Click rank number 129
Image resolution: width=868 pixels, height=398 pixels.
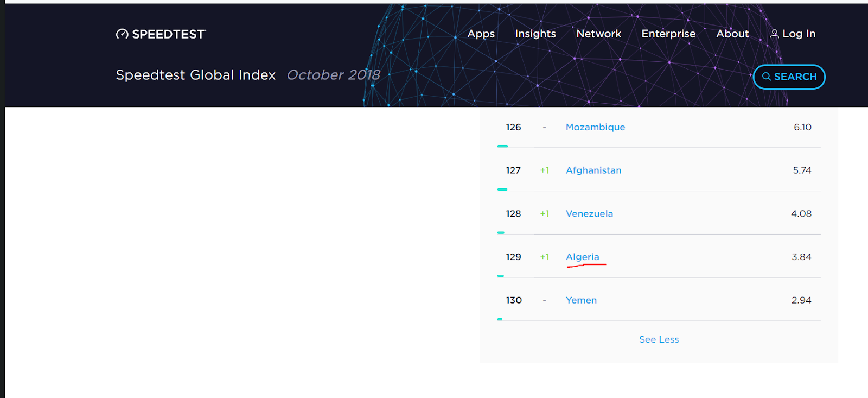coord(513,257)
